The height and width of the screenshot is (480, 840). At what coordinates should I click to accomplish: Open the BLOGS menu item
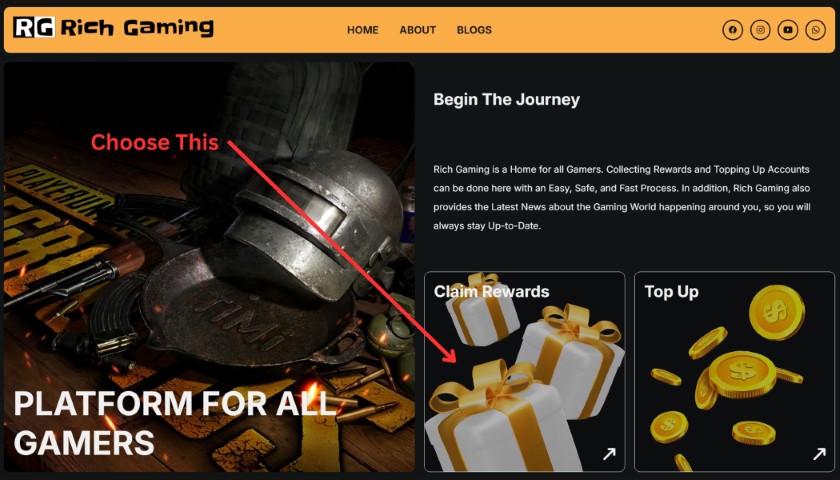click(x=474, y=30)
